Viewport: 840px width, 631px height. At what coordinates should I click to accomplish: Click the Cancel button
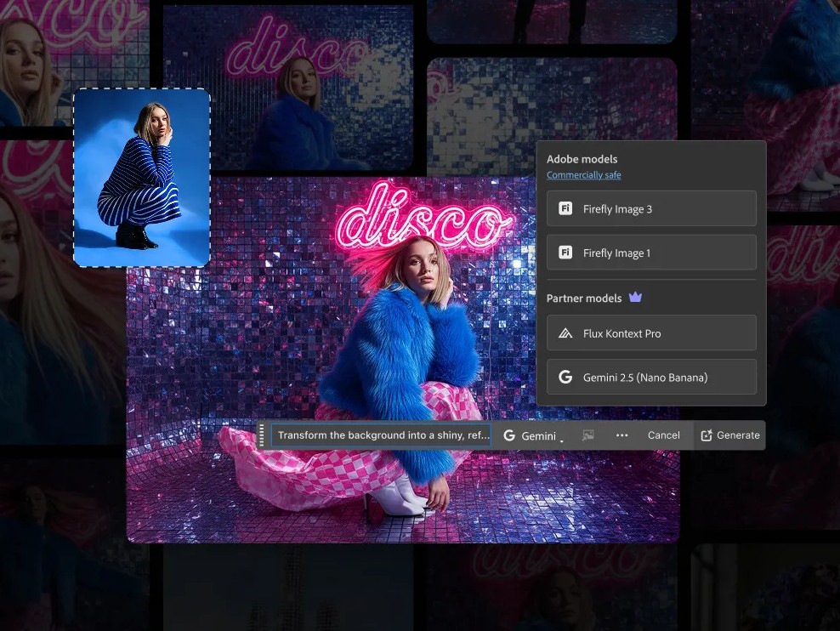(663, 435)
